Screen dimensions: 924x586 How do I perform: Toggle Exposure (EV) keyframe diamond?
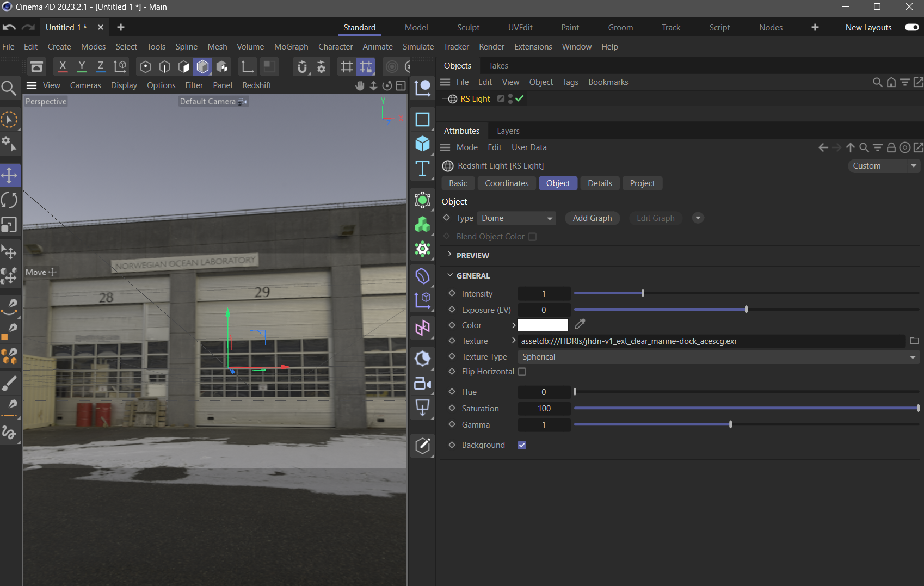pyautogui.click(x=452, y=310)
